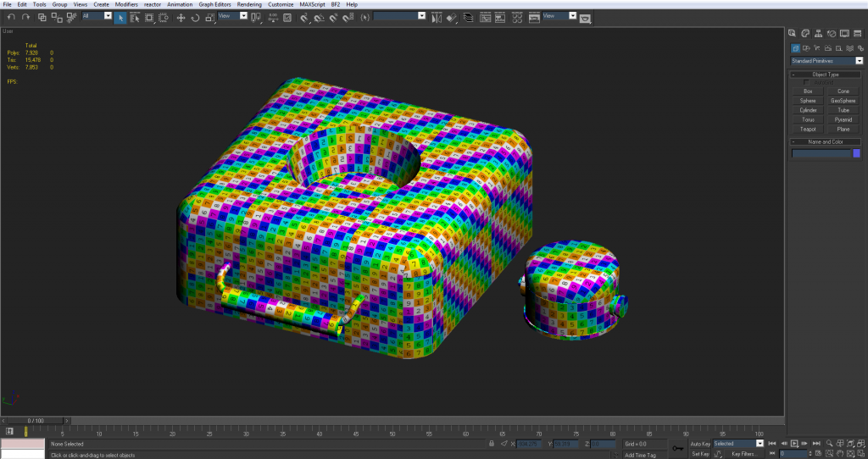Click the Undo arrow in the main toolbar
Screen dimensions: 868x459
tap(11, 17)
